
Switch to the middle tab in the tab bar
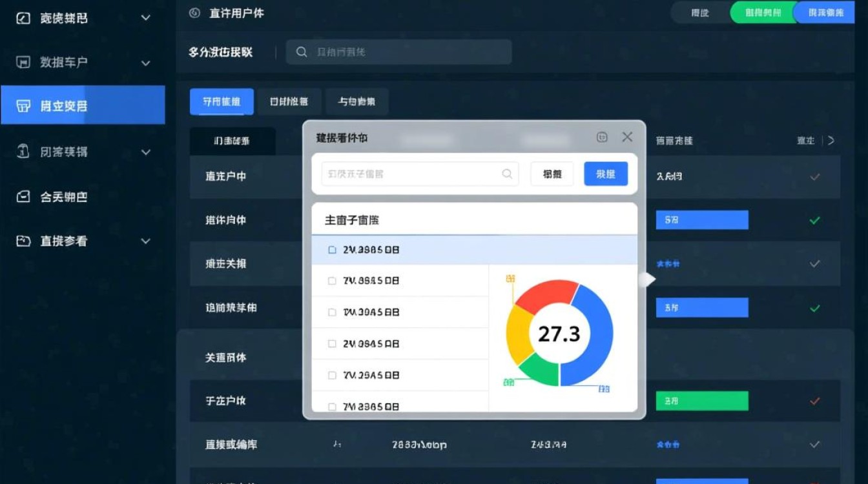(289, 101)
